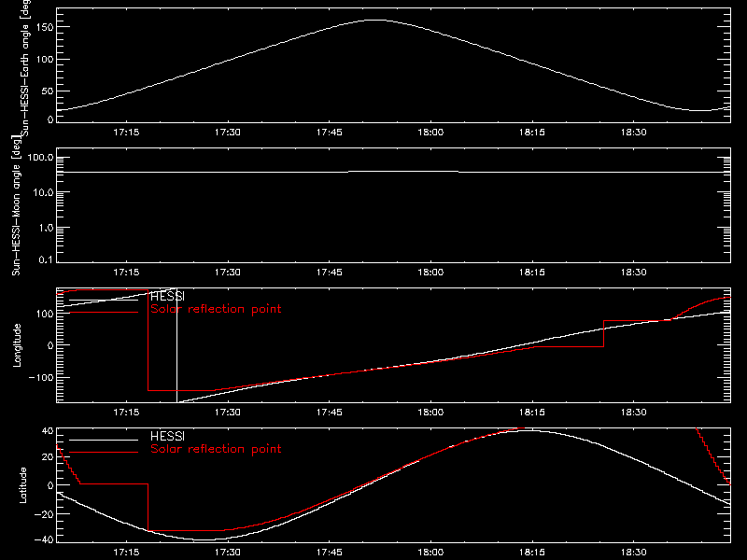
Task: Click the Latitude axis title
Action: [22, 485]
